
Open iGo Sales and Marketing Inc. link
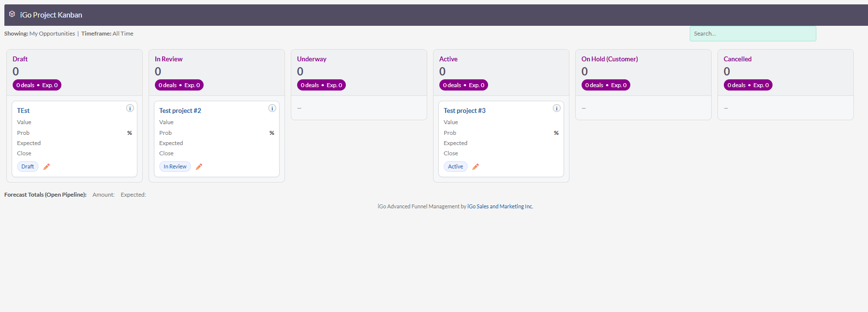pyautogui.click(x=500, y=206)
